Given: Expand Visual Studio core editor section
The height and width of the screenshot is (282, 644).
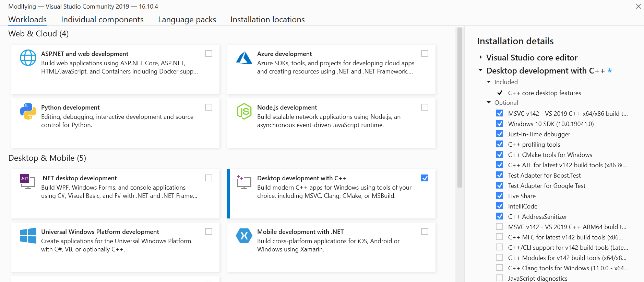Looking at the screenshot, I should [480, 57].
